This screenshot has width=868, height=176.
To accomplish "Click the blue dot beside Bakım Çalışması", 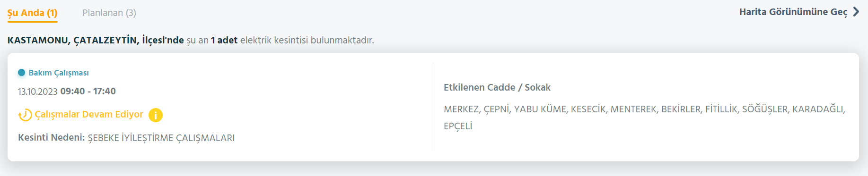I will tap(21, 73).
